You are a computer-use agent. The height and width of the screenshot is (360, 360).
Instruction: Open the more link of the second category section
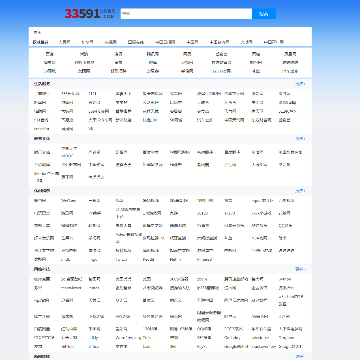pos(300,138)
